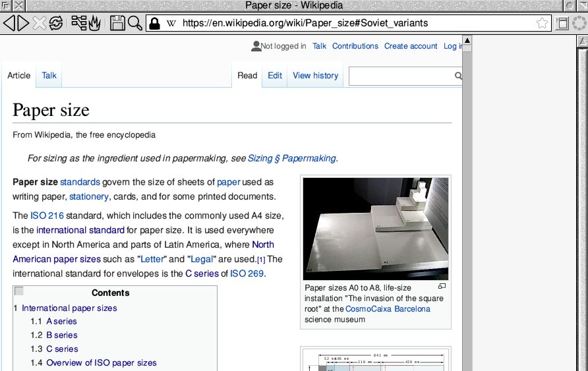
Task: Toggle the Contents box checkbox
Action: pos(18,291)
